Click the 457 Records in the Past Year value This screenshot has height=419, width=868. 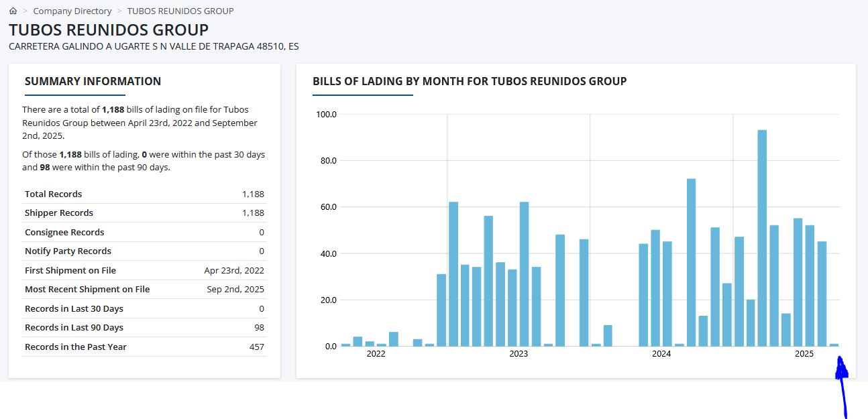tap(257, 347)
